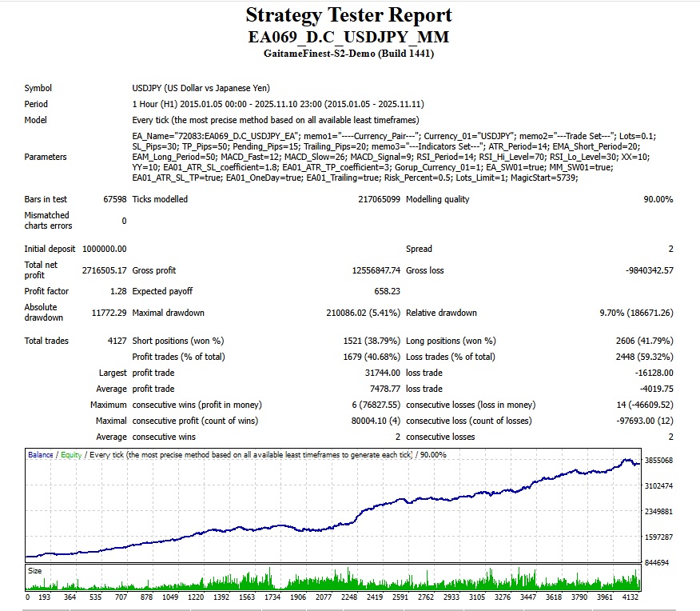The width and height of the screenshot is (700, 611).
Task: Click the Modelling quality 90.00% value
Action: pos(658,199)
